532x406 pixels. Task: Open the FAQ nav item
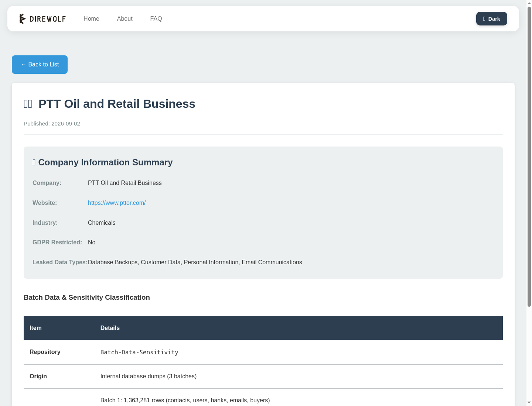tap(156, 19)
